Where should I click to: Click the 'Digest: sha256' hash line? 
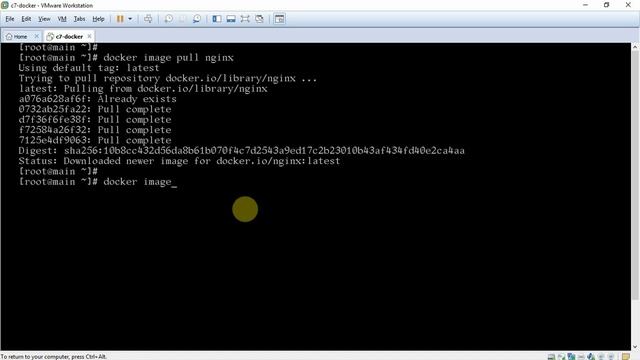242,151
